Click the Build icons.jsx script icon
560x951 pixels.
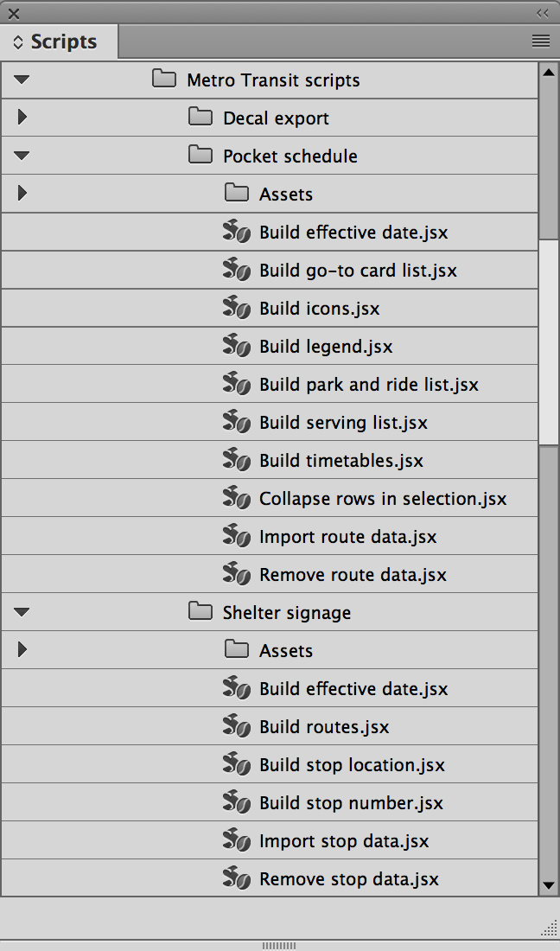pyautogui.click(x=236, y=308)
